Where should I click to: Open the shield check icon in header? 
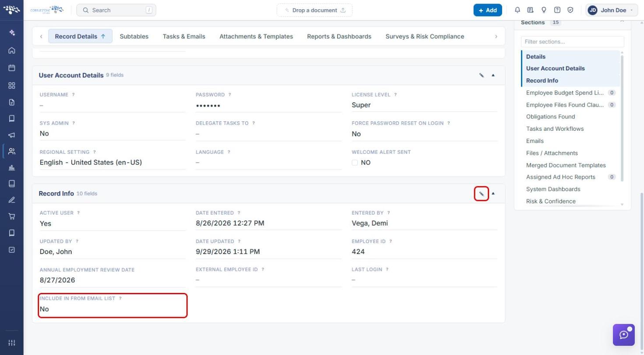pyautogui.click(x=570, y=10)
